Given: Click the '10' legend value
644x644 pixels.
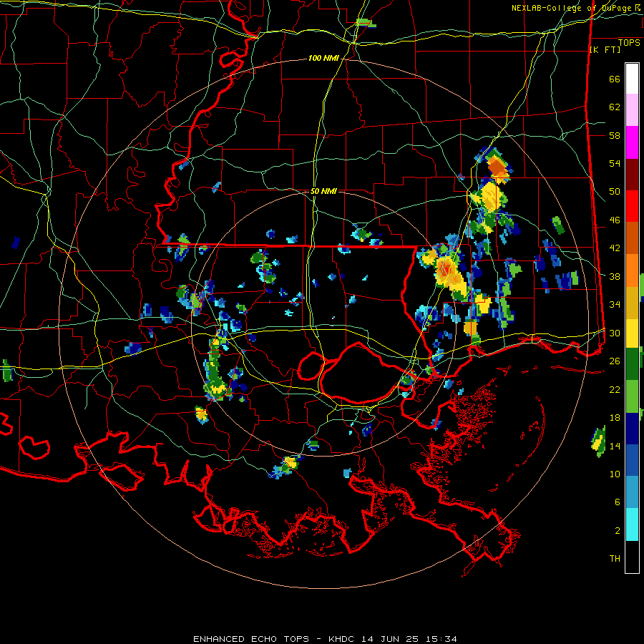Looking at the screenshot, I should [x=615, y=474].
